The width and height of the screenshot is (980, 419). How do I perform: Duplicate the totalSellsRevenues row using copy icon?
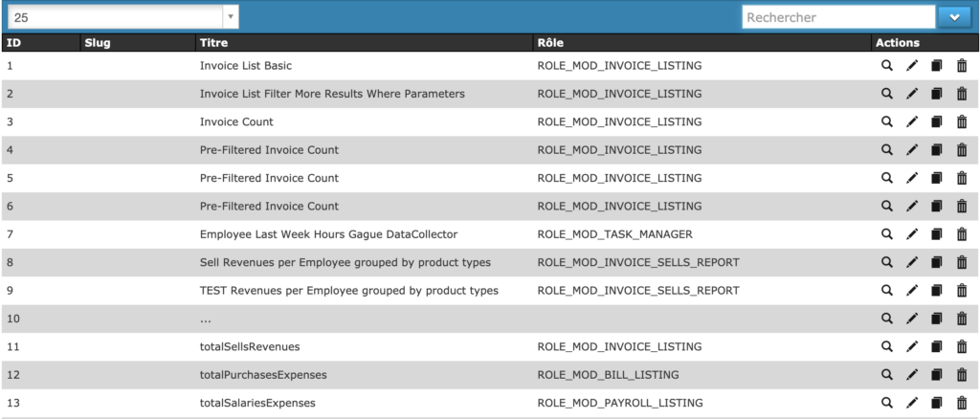coord(937,347)
